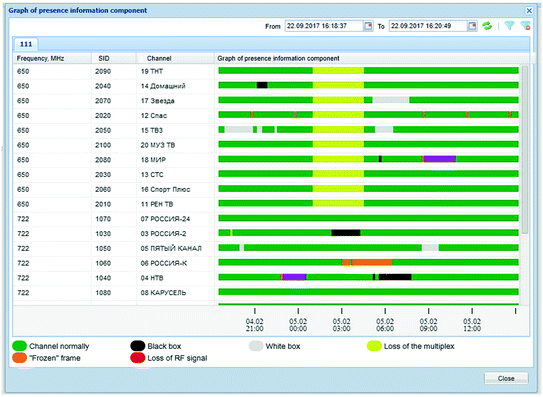Click the Channel normally green legend swatch
Image resolution: width=543 pixels, height=397 pixels.
tap(19, 346)
